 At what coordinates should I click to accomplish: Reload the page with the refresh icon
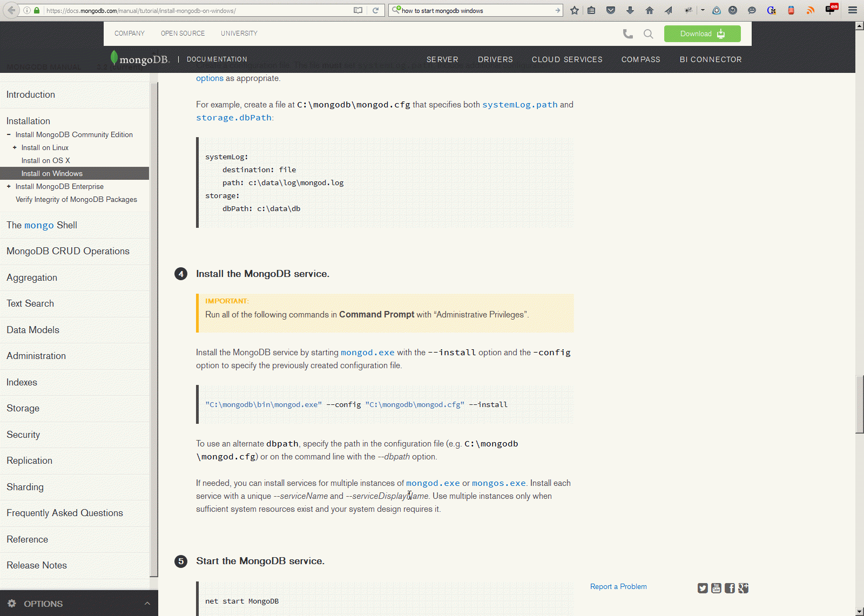[x=375, y=10]
